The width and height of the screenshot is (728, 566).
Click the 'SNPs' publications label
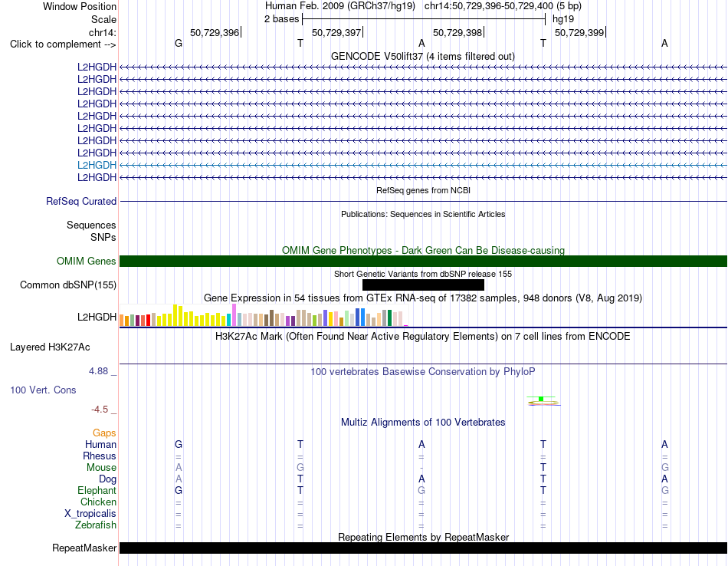(103, 237)
